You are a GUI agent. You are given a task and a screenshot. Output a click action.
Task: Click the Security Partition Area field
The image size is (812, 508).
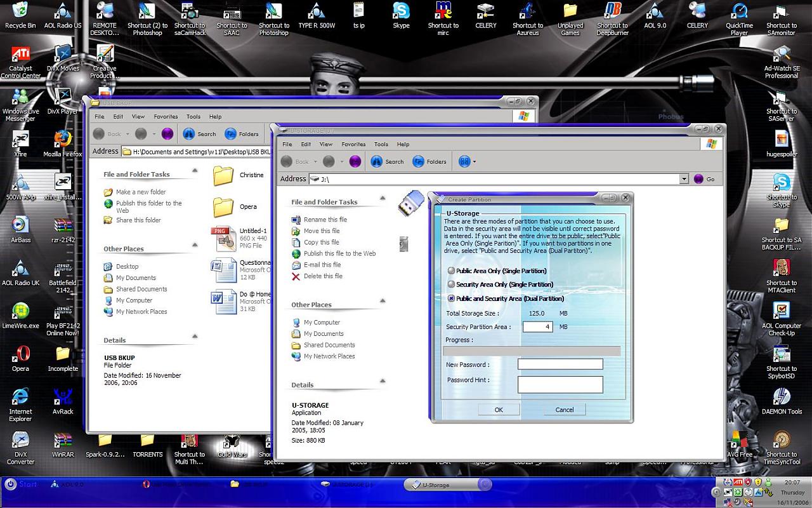(537, 327)
